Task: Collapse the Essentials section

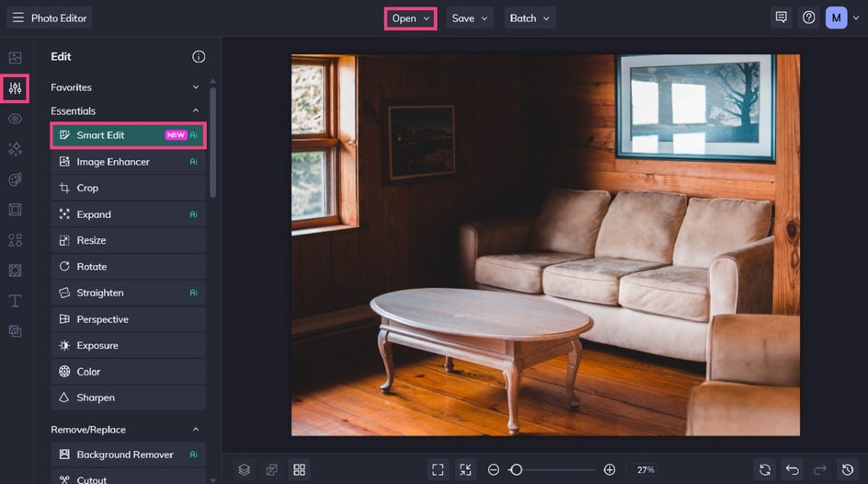Action: (x=196, y=110)
